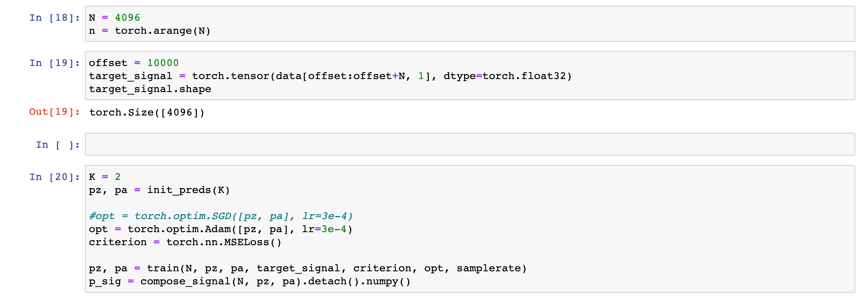Click the empty code cell input
Image resolution: width=868 pixels, height=297 pixels.
470,144
